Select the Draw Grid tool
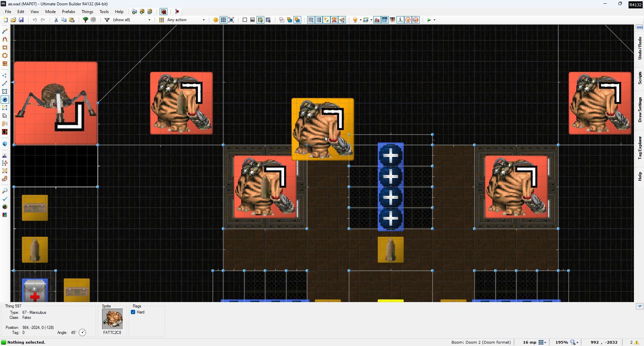Viewport: 644px width, 346px height. 5,63
